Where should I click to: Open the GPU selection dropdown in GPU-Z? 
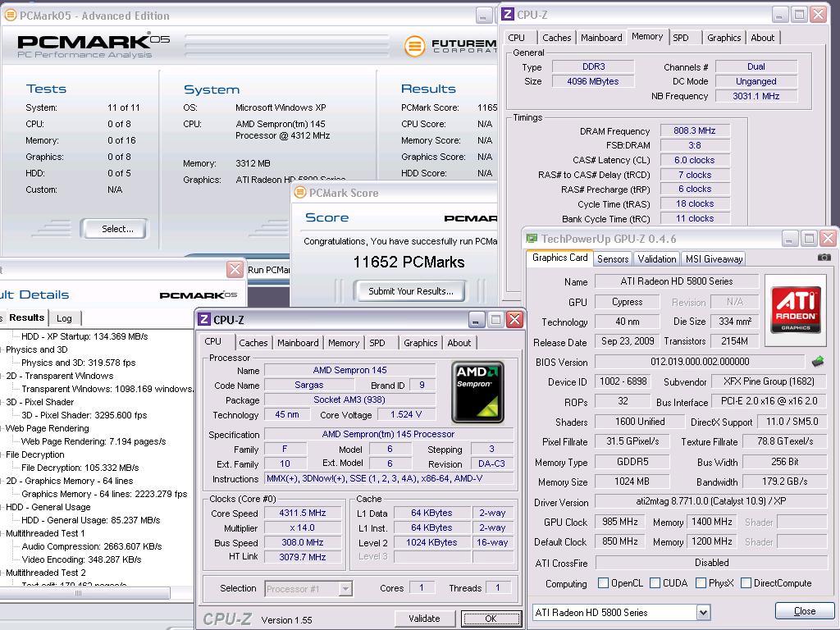point(703,612)
